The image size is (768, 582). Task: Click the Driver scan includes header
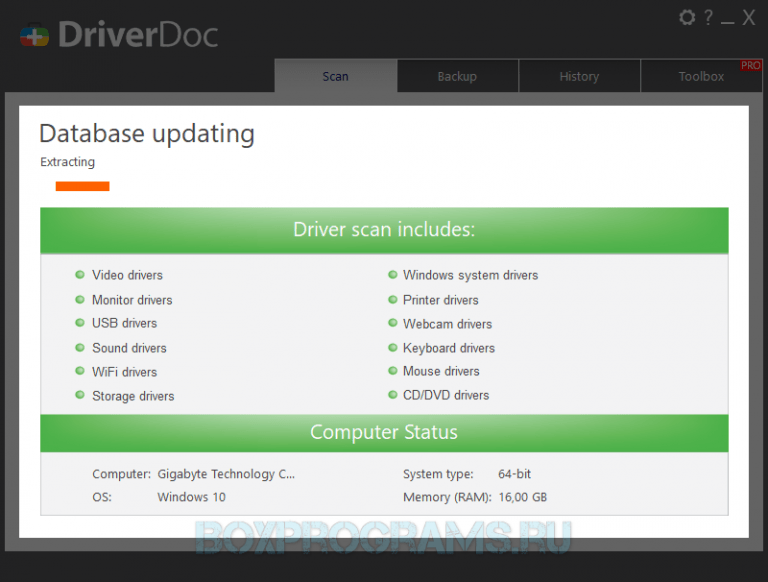point(384,230)
